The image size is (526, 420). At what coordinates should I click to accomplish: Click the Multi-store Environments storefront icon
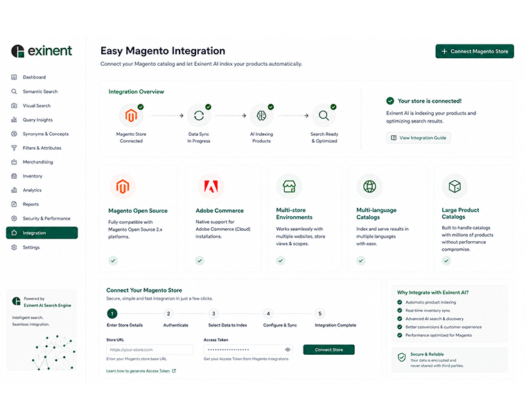click(289, 186)
